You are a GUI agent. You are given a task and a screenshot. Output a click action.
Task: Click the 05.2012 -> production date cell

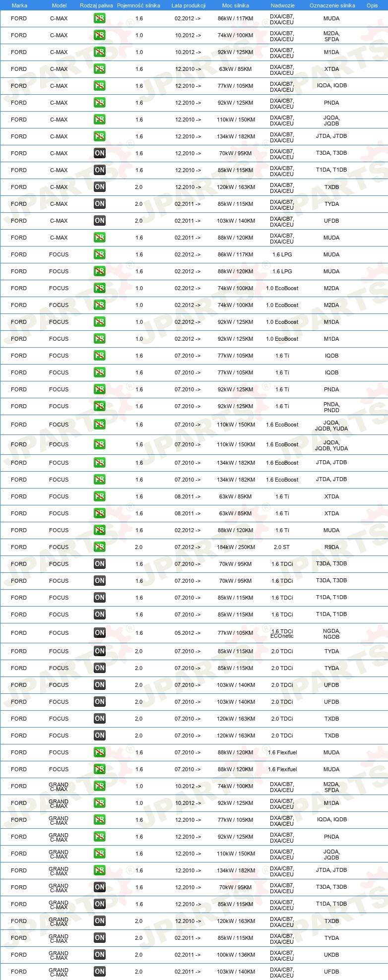click(x=188, y=633)
